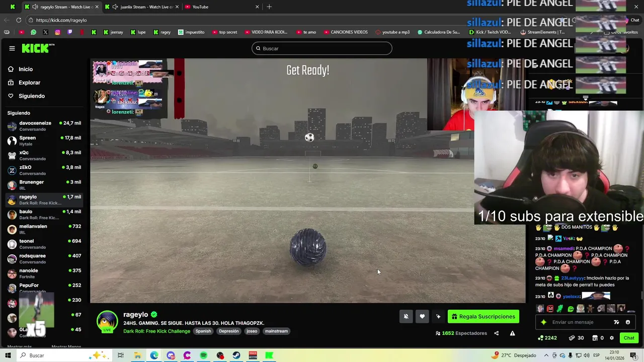Image resolution: width=644 pixels, height=362 pixels.
Task: Switch to juanlix Stream browser tab
Action: click(142, 7)
